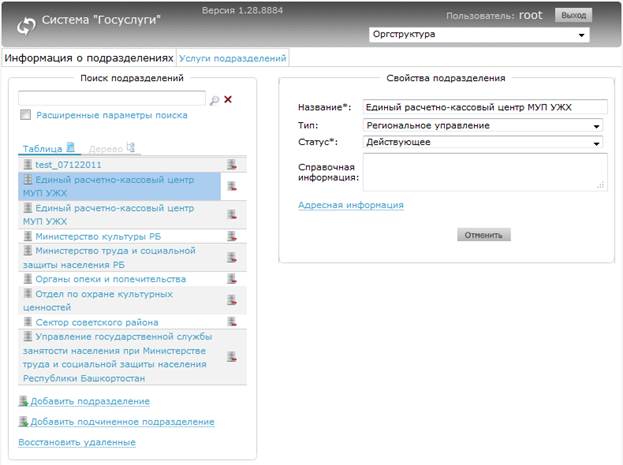
Task: Click delete icon in Органы опеки row
Action: 232,279
